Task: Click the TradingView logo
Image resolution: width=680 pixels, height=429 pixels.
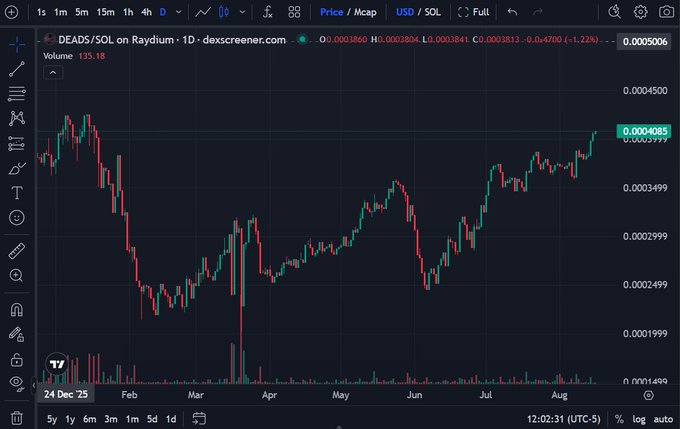Action: point(57,364)
